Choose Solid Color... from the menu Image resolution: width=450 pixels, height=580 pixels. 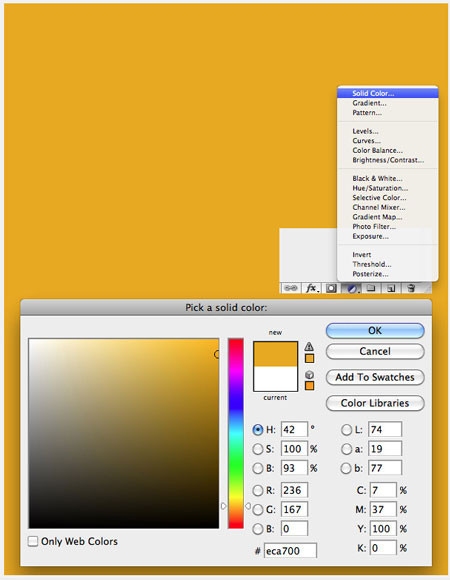(x=388, y=93)
